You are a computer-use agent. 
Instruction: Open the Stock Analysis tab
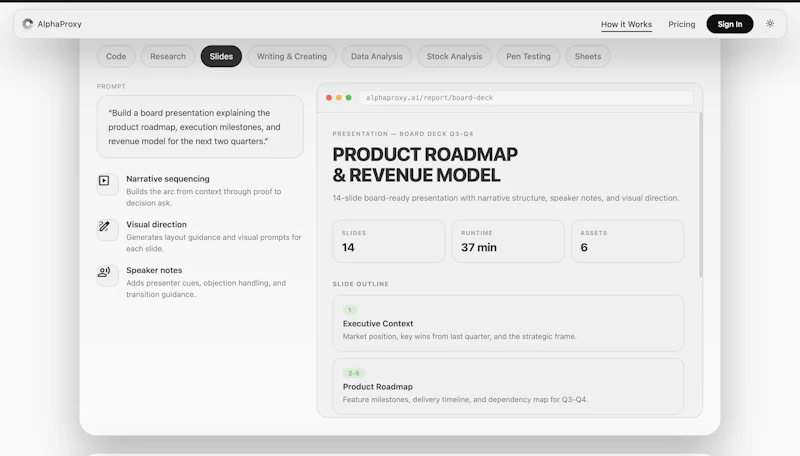pos(454,56)
